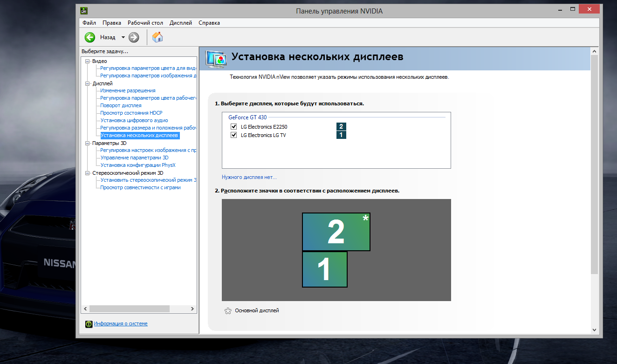Click the green Back arrow icon
The image size is (617, 364).
tap(90, 37)
